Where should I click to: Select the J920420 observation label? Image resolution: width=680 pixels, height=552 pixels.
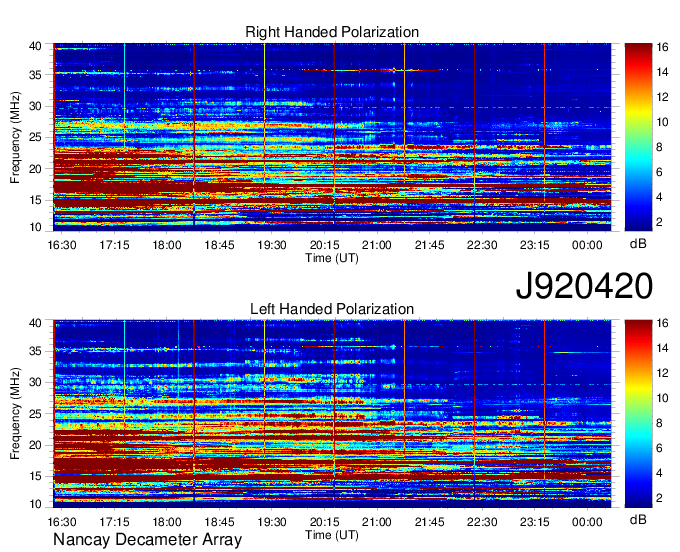click(x=584, y=286)
